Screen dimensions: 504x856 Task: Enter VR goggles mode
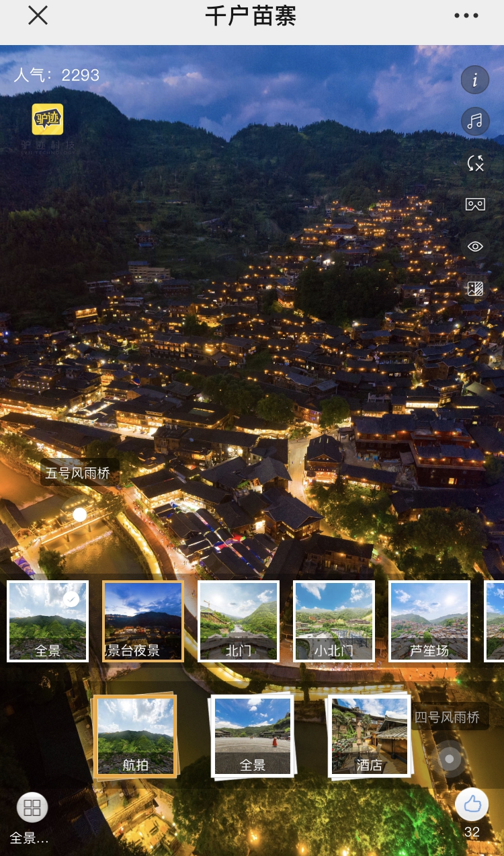pos(475,204)
